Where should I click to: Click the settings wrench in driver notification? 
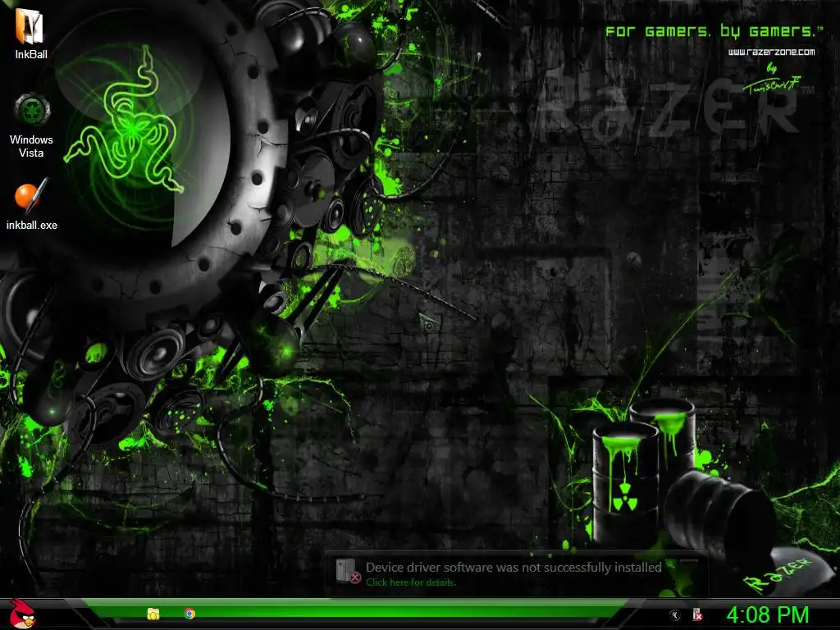click(x=670, y=564)
